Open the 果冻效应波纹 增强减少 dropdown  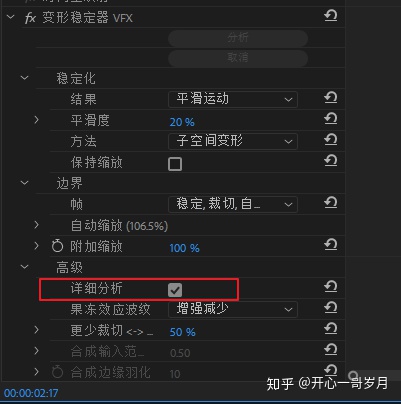point(233,309)
